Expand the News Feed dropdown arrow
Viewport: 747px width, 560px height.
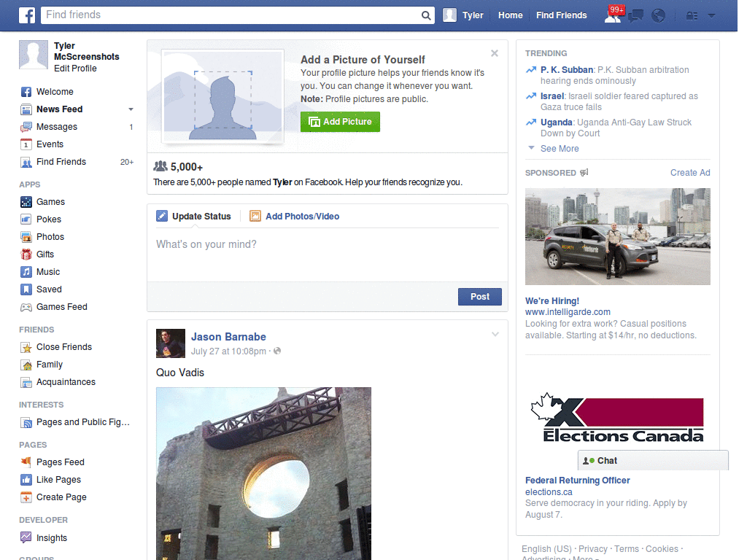(130, 109)
